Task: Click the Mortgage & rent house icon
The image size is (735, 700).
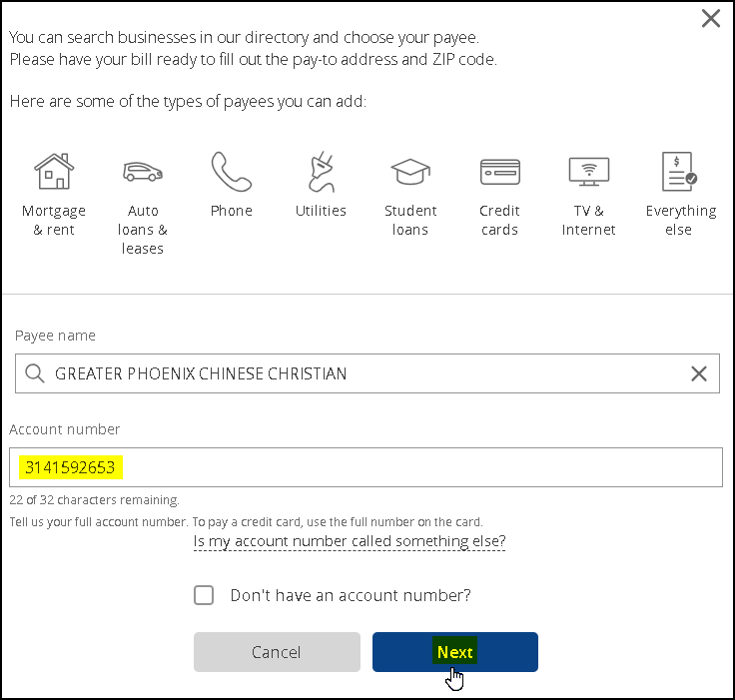Action: coord(54,171)
